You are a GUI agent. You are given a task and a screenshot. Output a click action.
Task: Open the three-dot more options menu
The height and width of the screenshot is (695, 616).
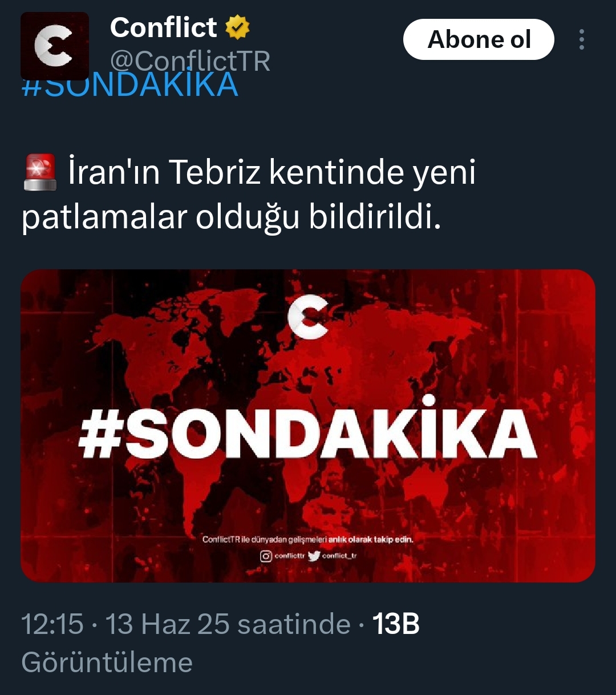click(x=581, y=39)
